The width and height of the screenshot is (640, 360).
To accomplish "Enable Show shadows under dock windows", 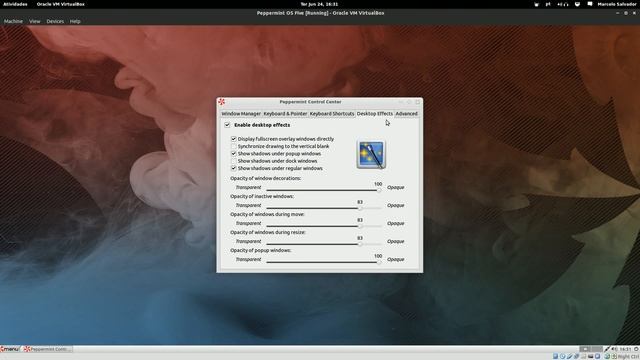I will tap(233, 161).
